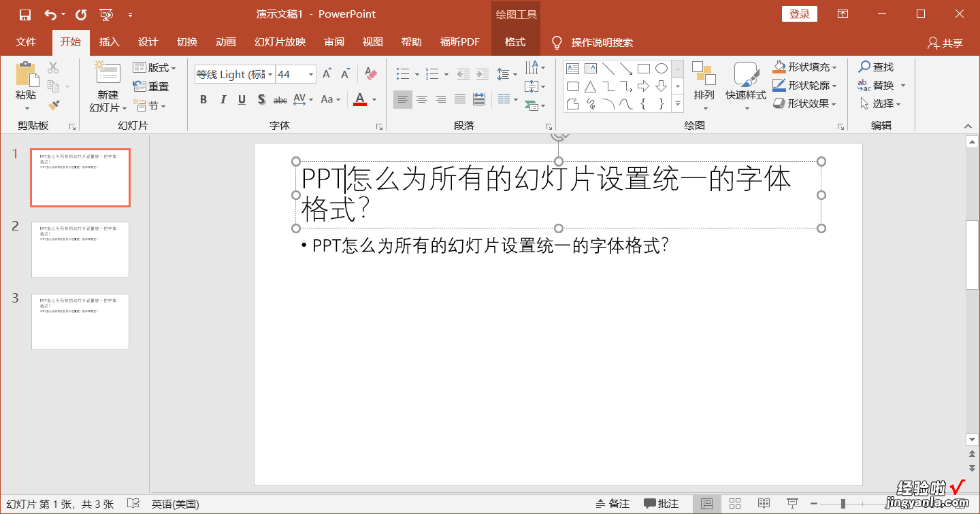Choose the right arrow shape
The height and width of the screenshot is (514, 980).
(643, 86)
